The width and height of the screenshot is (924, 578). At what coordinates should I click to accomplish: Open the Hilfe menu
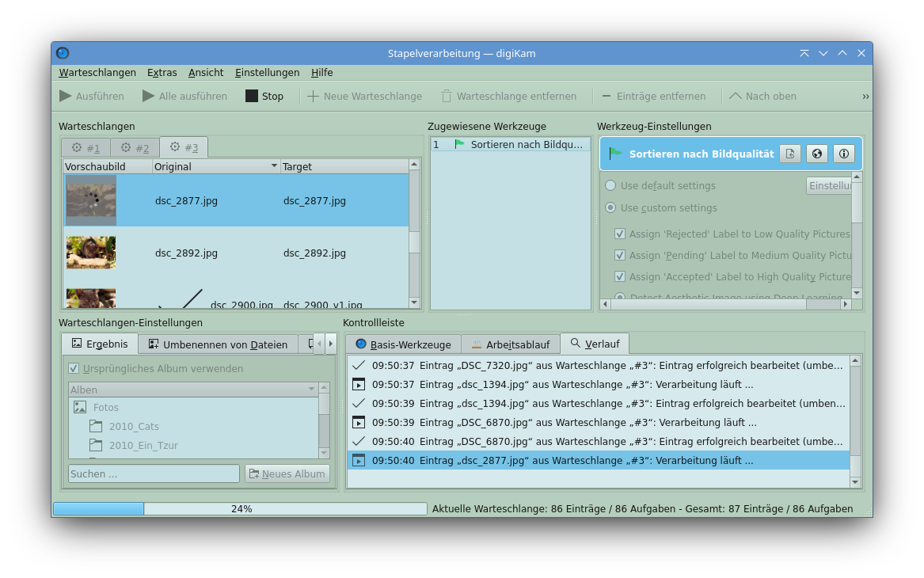click(321, 73)
